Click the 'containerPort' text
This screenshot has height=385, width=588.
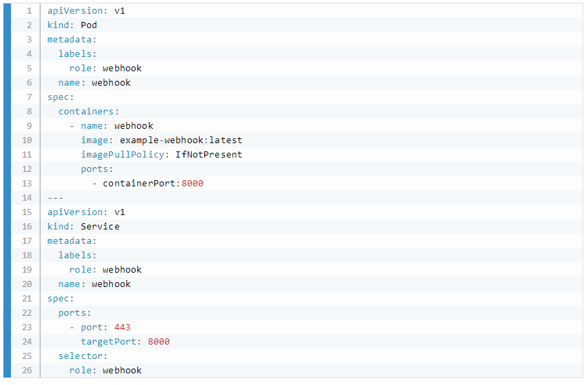coord(139,184)
